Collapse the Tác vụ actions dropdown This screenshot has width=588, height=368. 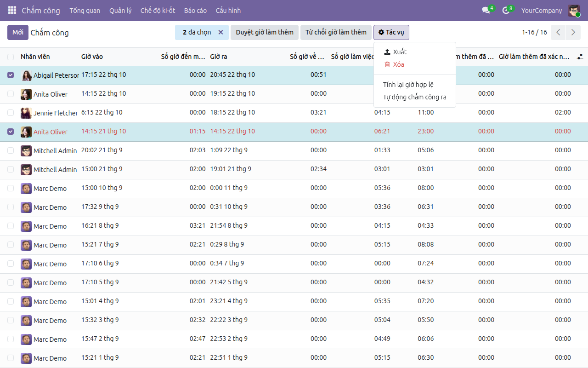pyautogui.click(x=391, y=32)
